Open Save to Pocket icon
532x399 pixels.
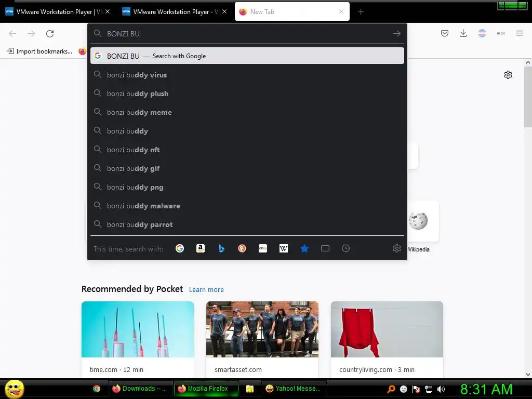[x=445, y=33]
